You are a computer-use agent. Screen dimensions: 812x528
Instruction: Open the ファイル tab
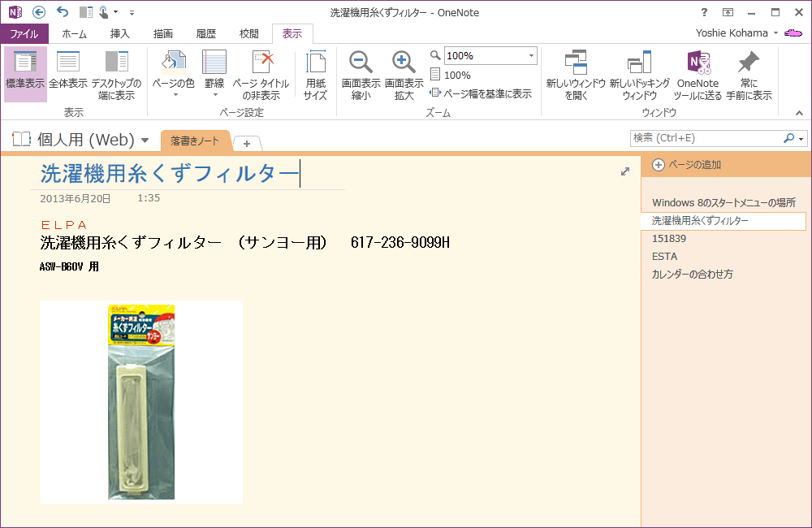coord(24,33)
